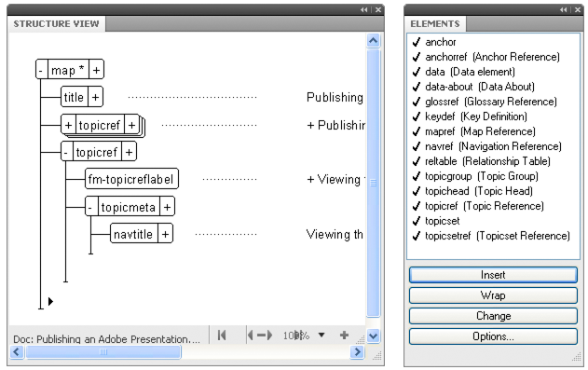Collapse the map root element

(x=42, y=70)
